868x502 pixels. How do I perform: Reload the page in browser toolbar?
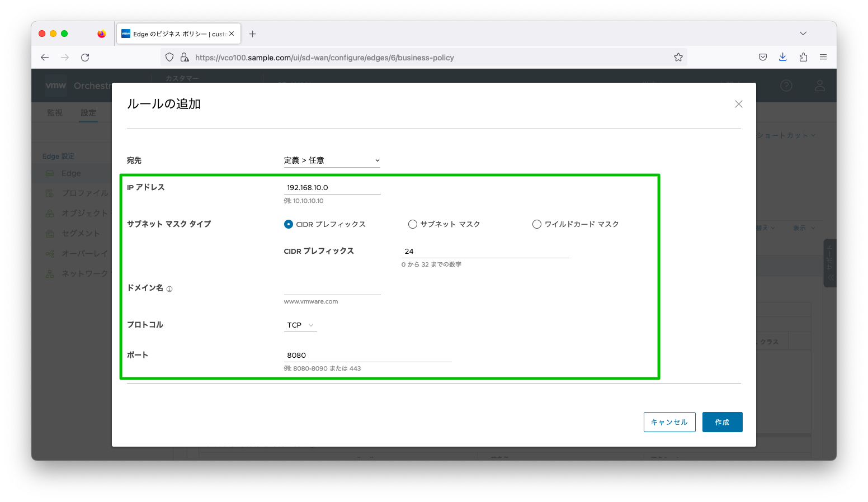85,57
